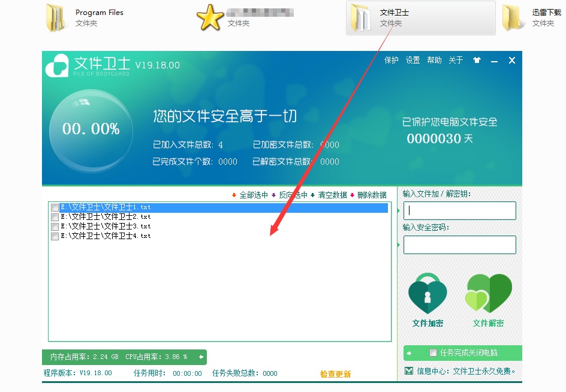Click the 信息中心 message link
The width and height of the screenshot is (566, 392).
pyautogui.click(x=466, y=371)
